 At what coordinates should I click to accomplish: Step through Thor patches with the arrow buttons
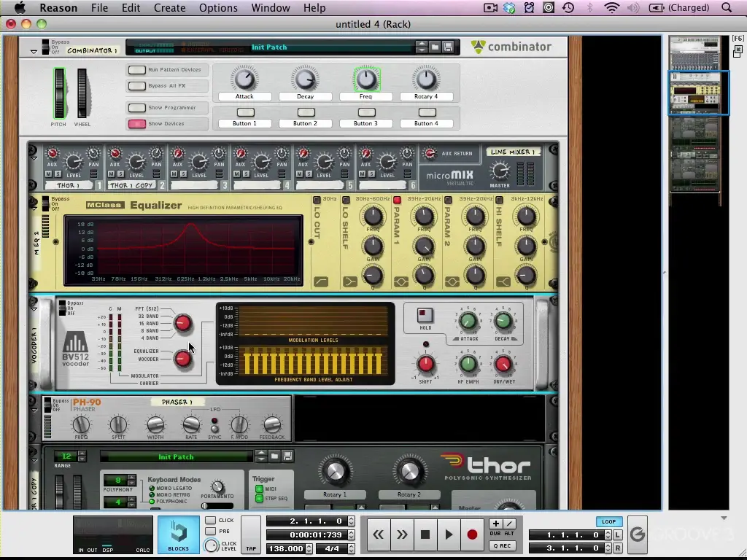tap(261, 456)
